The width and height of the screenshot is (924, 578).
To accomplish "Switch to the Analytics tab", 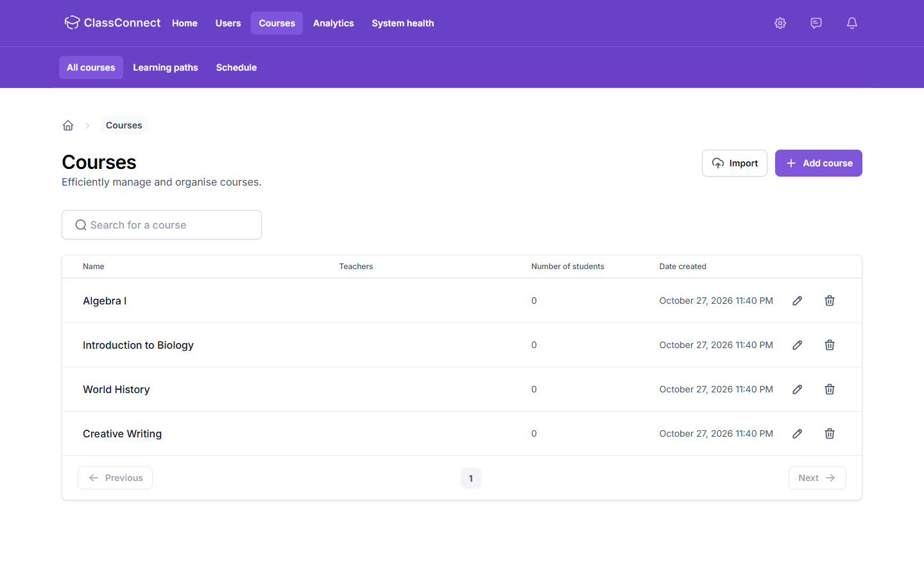I will 334,23.
